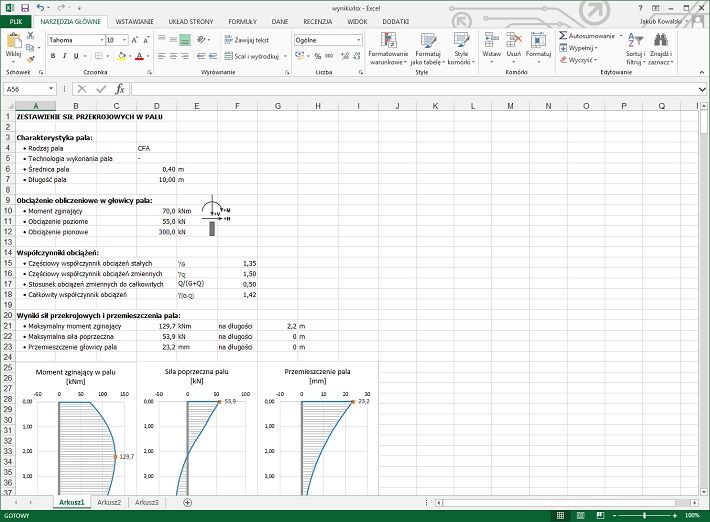This screenshot has width=710, height=522.
Task: Copy selection with the copy icon
Action: (x=30, y=47)
